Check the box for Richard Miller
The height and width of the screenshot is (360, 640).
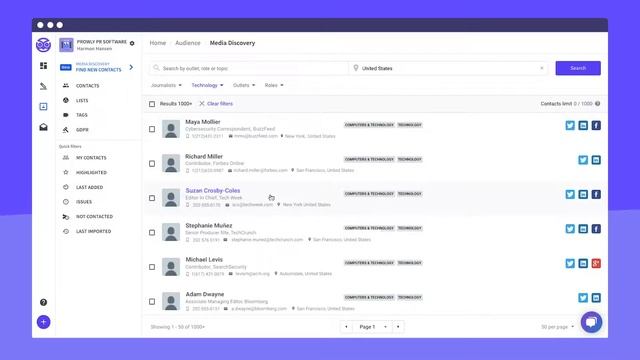(152, 164)
